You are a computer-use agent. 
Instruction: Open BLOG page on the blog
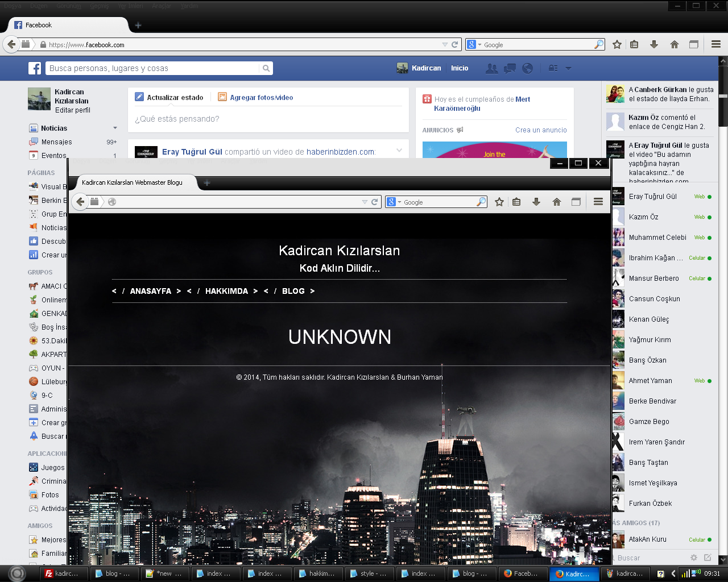(293, 291)
